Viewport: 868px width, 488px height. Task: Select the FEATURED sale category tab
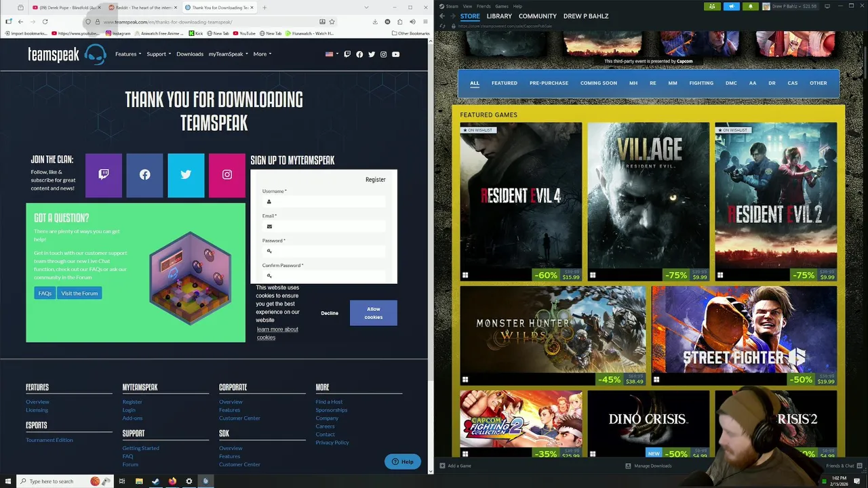(505, 83)
